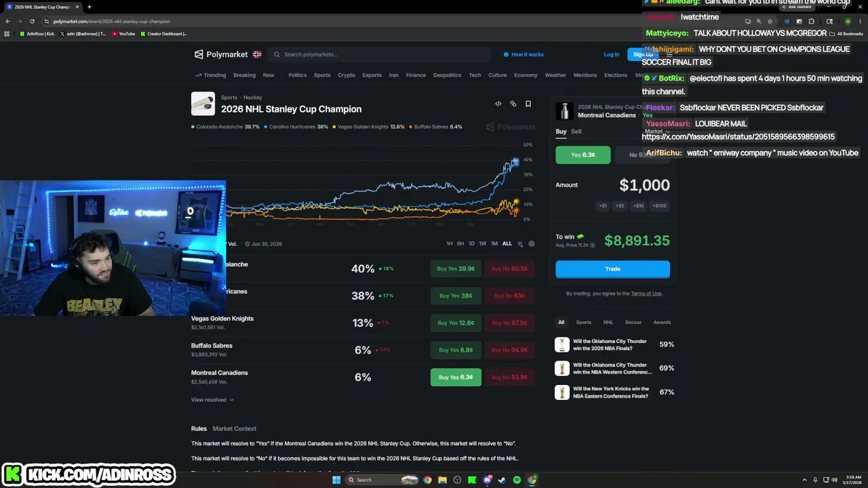Screen dimensions: 868x488
Task: Click the Hockey breadcrumb link
Action: click(x=253, y=98)
